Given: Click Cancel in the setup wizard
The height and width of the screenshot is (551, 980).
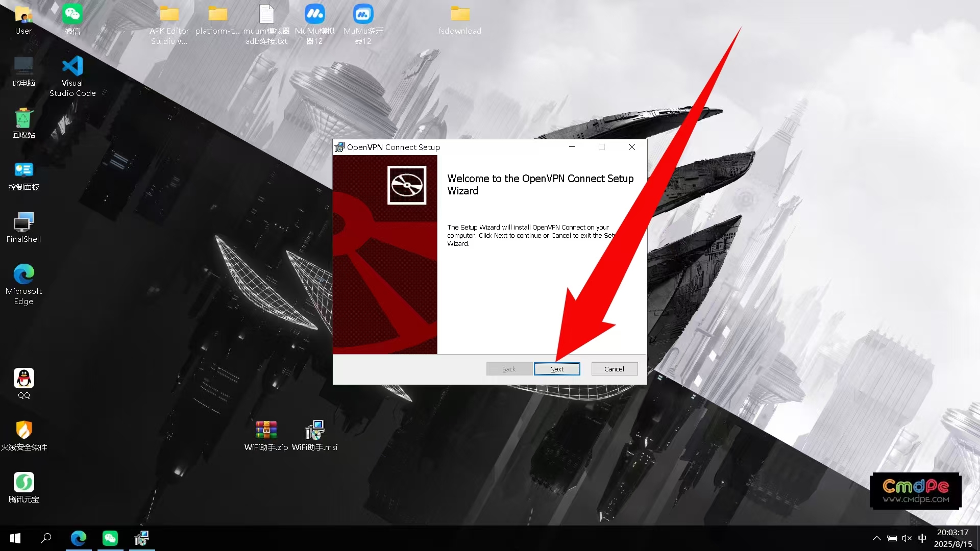Looking at the screenshot, I should click(614, 369).
